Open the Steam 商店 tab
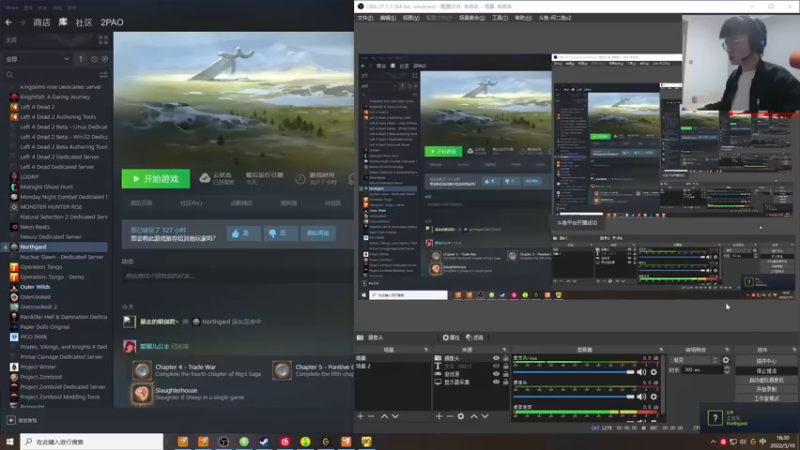Image resolution: width=800 pixels, height=450 pixels. point(42,22)
